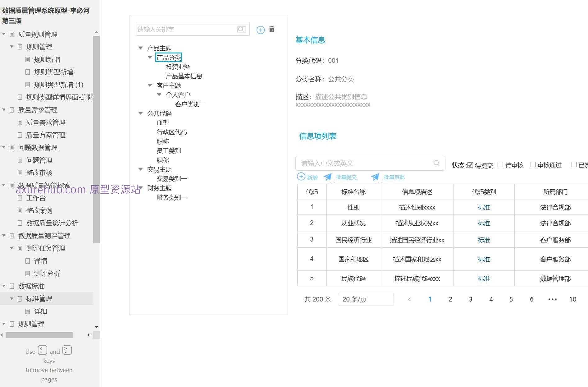Click the 20 条/页 page size input field
The width and height of the screenshot is (588, 387).
pos(366,299)
